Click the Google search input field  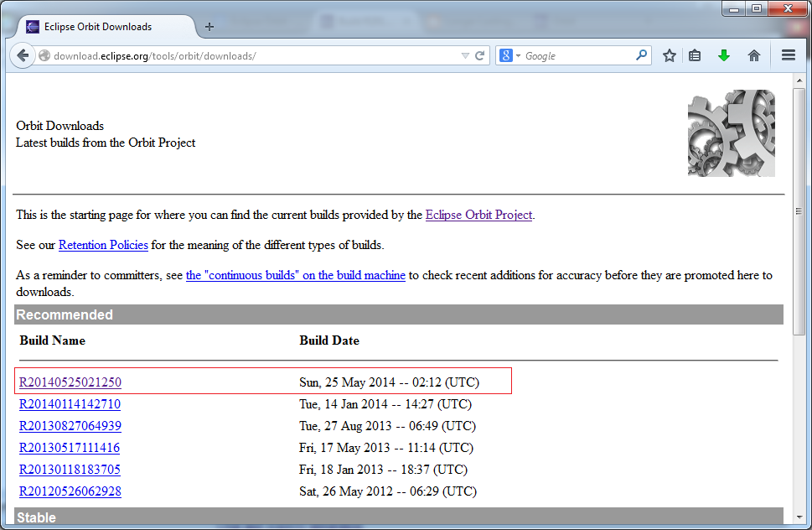577,56
